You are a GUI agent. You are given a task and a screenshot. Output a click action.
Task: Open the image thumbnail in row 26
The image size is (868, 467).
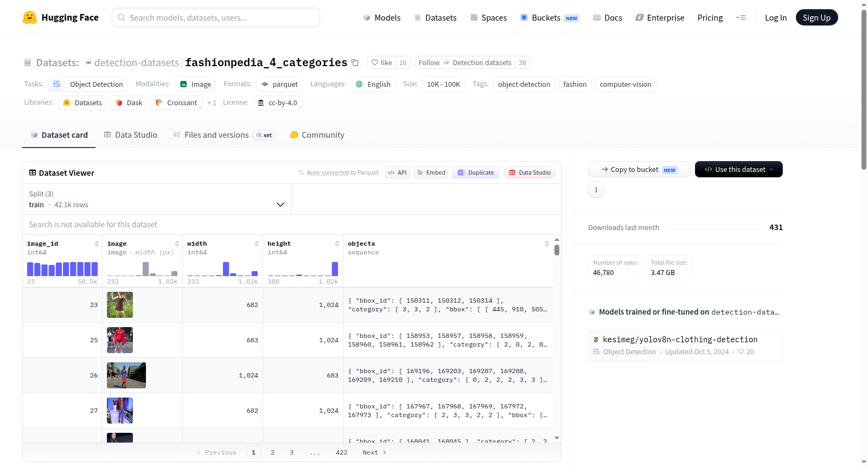tap(126, 375)
